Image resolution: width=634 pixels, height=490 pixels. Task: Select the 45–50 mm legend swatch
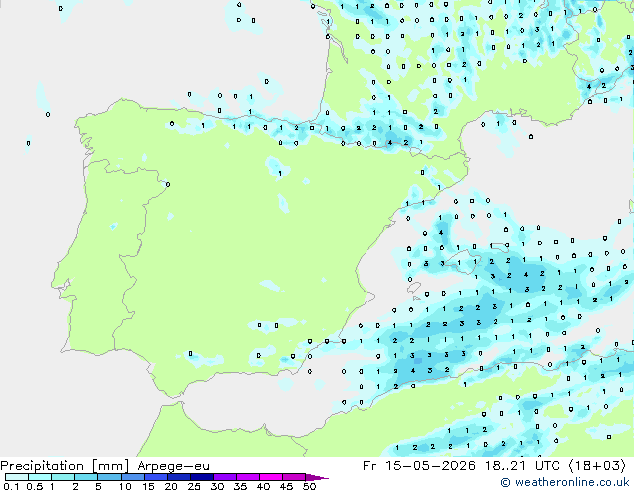point(294,477)
